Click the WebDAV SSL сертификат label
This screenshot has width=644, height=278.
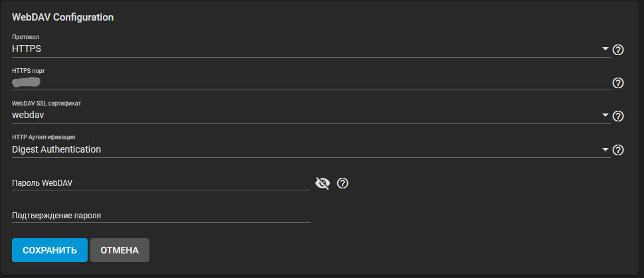[46, 104]
